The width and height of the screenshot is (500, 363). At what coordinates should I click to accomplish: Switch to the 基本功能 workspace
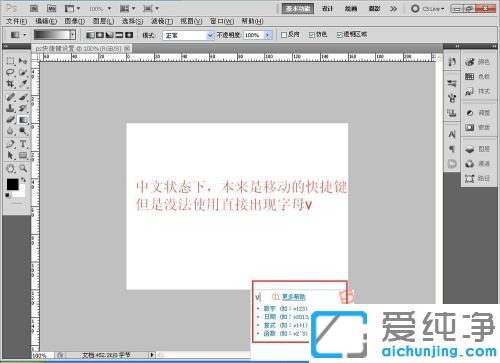click(298, 9)
